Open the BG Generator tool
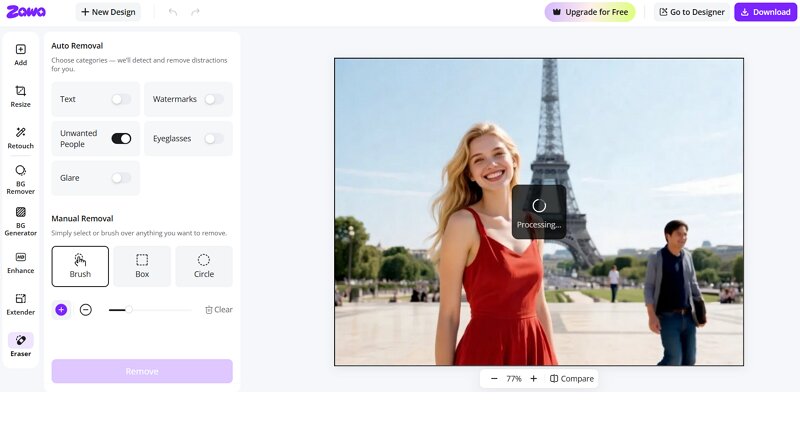The width and height of the screenshot is (800, 446). pos(20,220)
